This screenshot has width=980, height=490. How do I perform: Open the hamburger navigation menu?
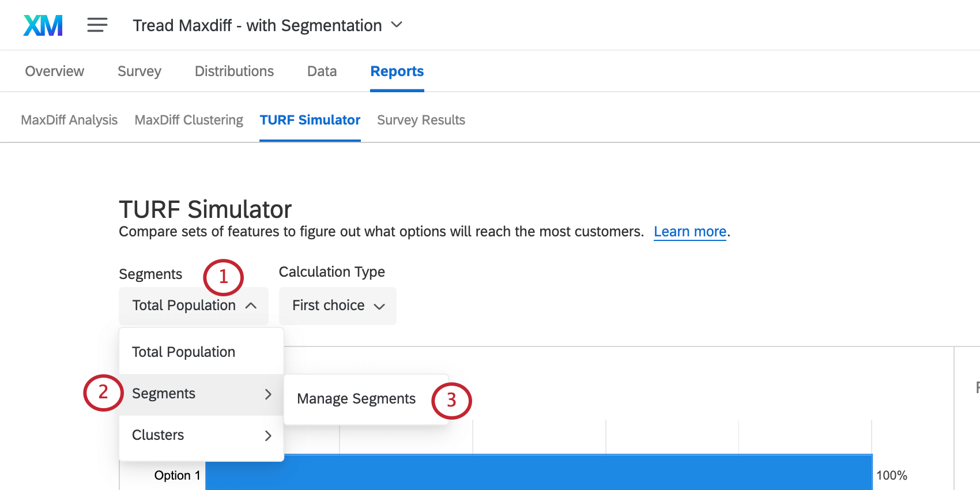tap(97, 25)
